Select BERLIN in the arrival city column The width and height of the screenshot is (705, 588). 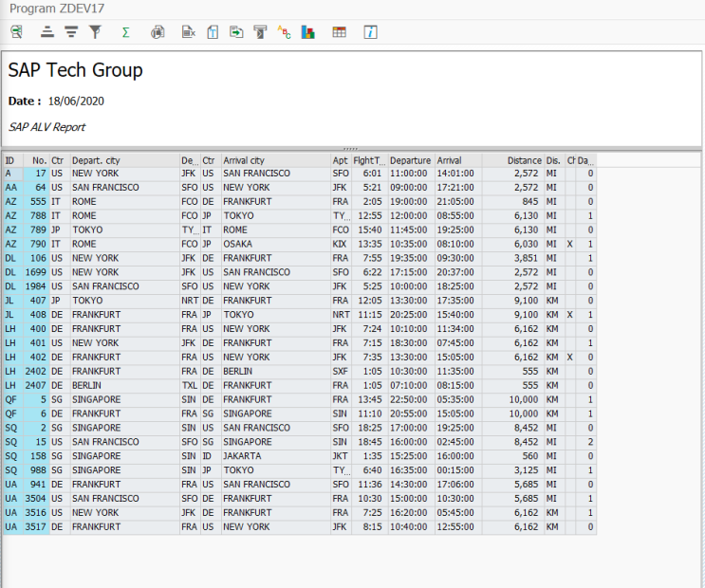(x=275, y=372)
